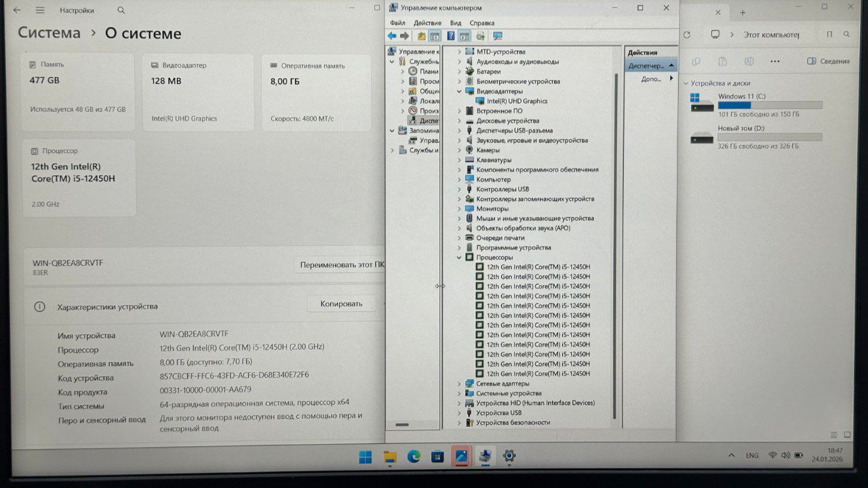This screenshot has width=868, height=488.
Task: Click Переименовать этот ПК button
Action: click(x=342, y=264)
